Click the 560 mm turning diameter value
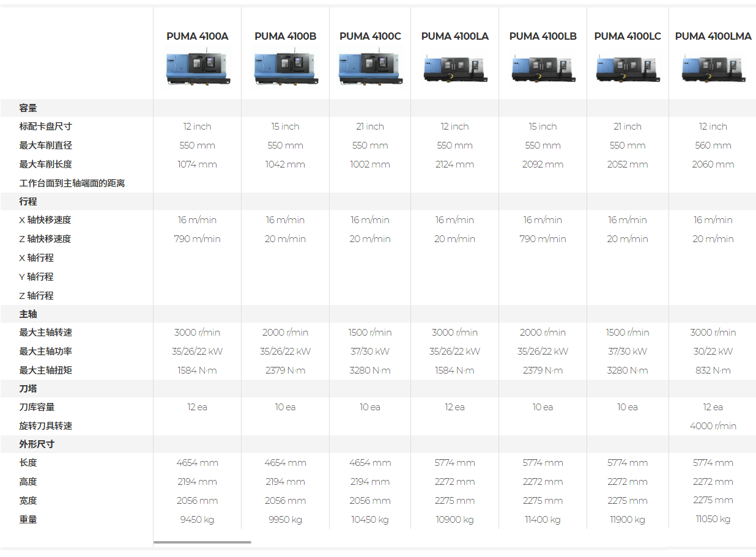This screenshot has width=756, height=557. click(713, 146)
